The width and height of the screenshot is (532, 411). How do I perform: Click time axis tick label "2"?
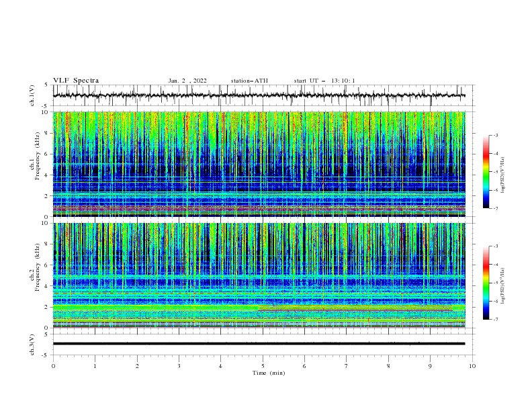[x=137, y=366]
